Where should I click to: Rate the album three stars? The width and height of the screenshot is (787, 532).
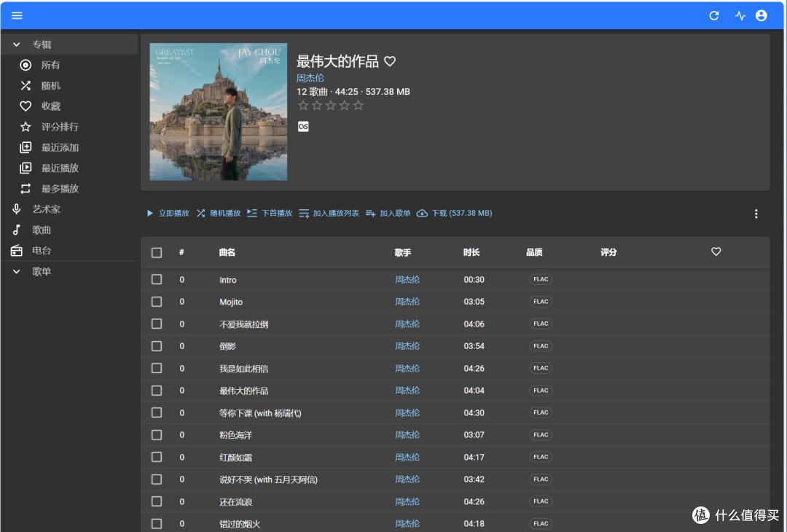pyautogui.click(x=330, y=106)
